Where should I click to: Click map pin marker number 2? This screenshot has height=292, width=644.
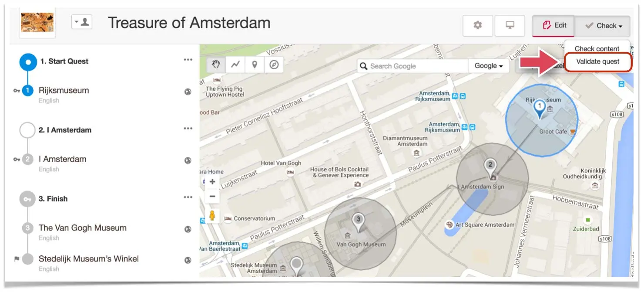490,168
